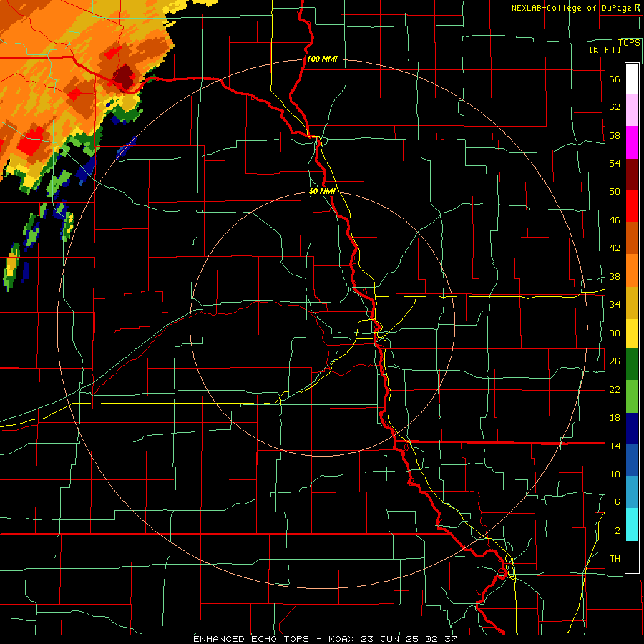The height and width of the screenshot is (644, 644).
Task: Click the light orange legend swatch
Action: pyautogui.click(x=632, y=270)
